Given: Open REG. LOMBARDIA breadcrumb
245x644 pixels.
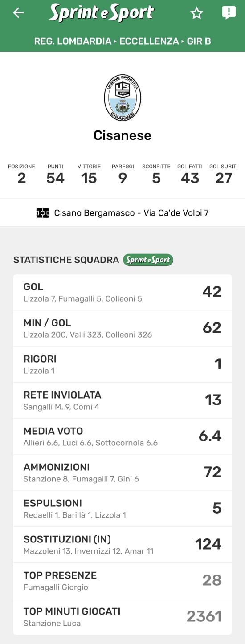Looking at the screenshot, I should point(73,41).
